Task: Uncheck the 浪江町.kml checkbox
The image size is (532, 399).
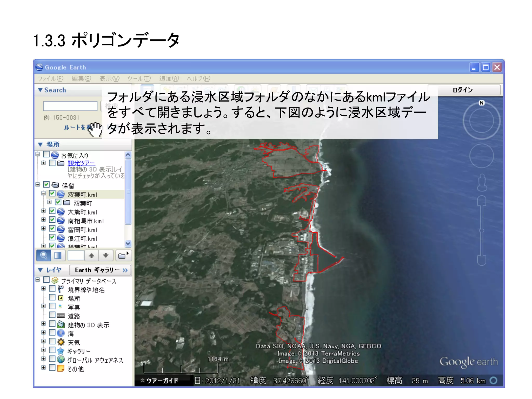Action: [52, 237]
